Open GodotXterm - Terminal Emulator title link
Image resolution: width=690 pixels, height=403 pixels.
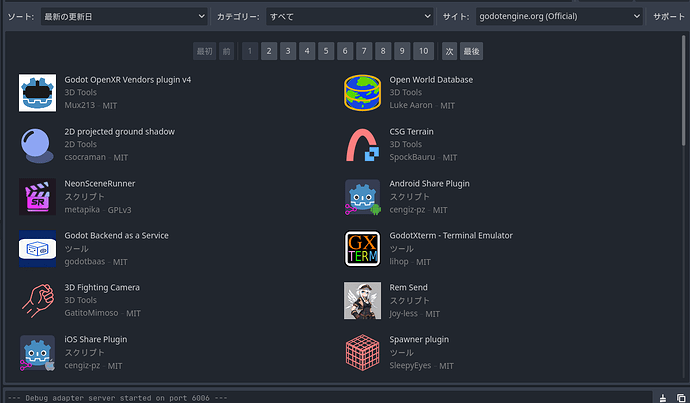451,235
